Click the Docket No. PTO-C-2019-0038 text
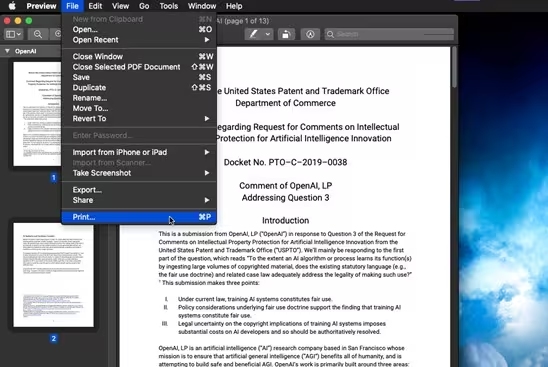This screenshot has height=367, width=548. coord(285,162)
